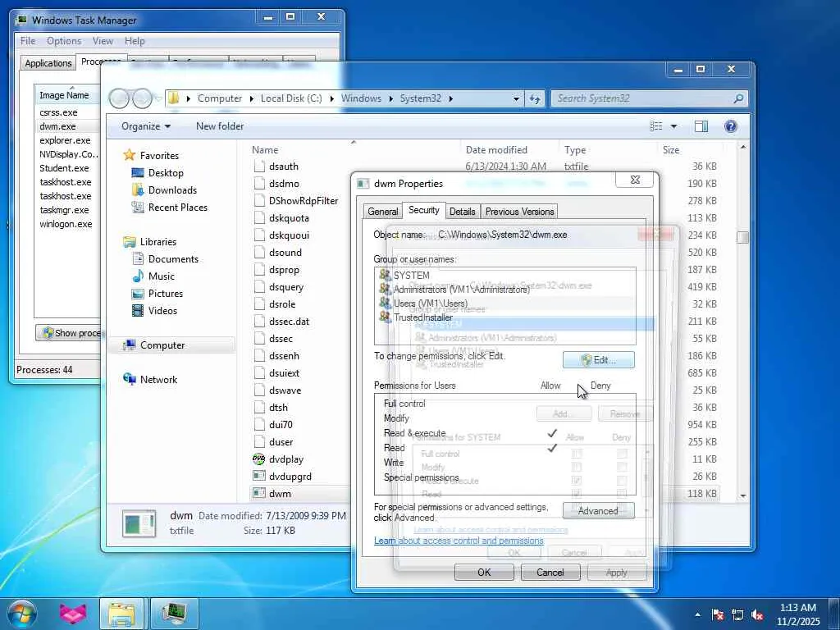Show hidden tray icons arrow

tap(697, 614)
